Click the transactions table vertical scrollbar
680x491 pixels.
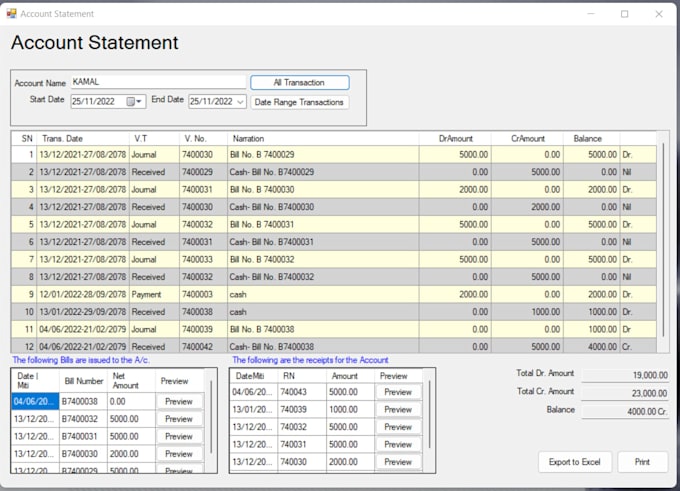[663, 240]
